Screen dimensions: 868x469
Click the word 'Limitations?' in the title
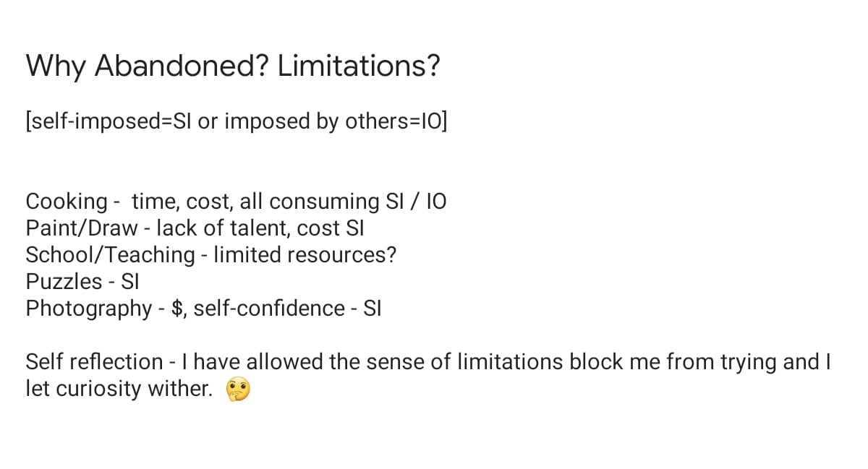click(359, 66)
